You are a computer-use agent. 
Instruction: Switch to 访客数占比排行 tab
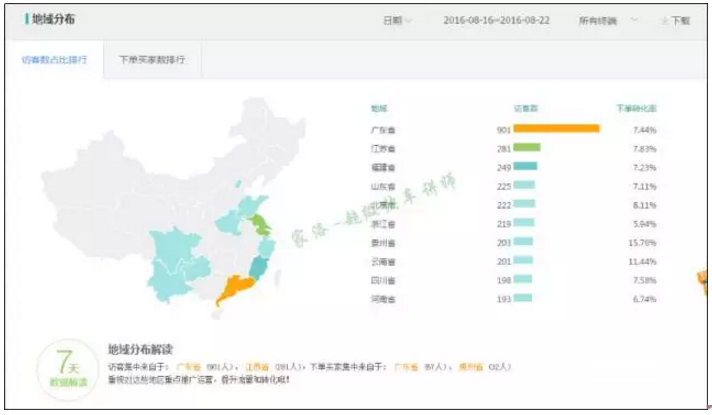coord(54,60)
